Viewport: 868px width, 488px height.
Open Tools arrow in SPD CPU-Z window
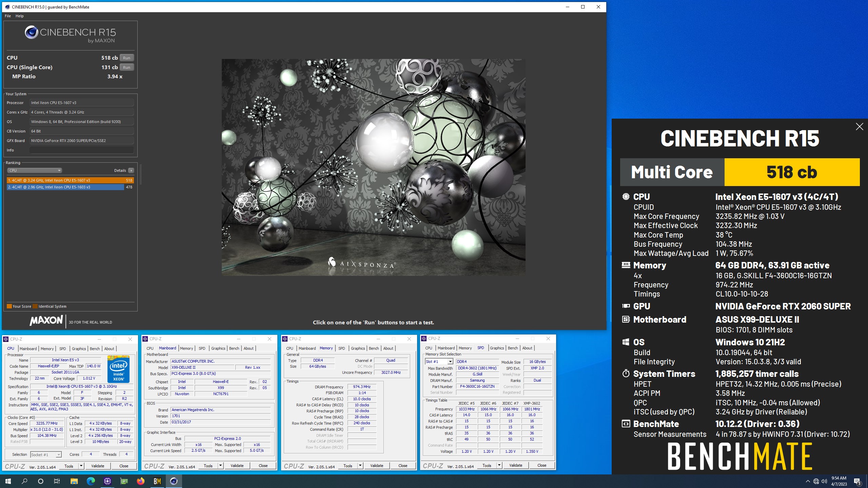(499, 465)
